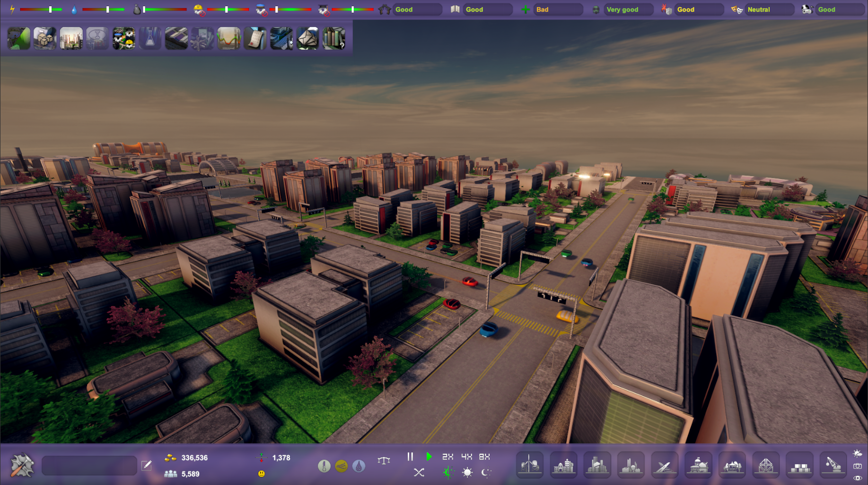This screenshot has height=485, width=868.
Task: Open the research flask icon
Action: point(150,38)
